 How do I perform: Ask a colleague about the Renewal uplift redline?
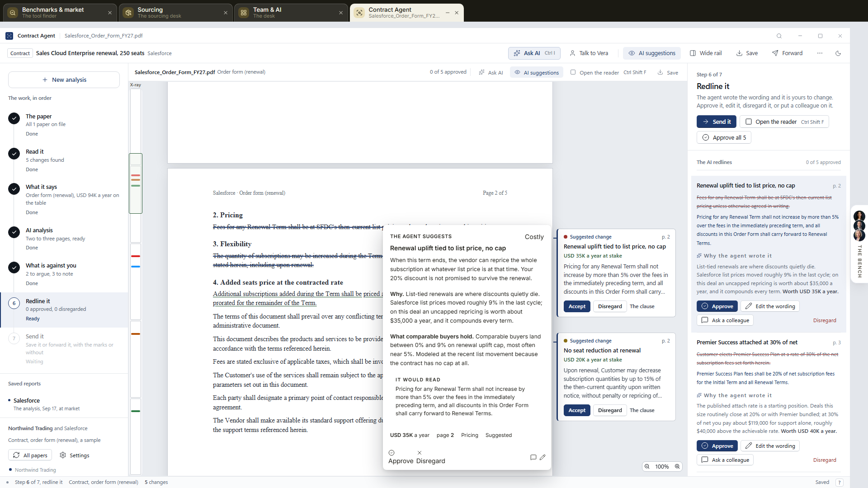tap(725, 320)
